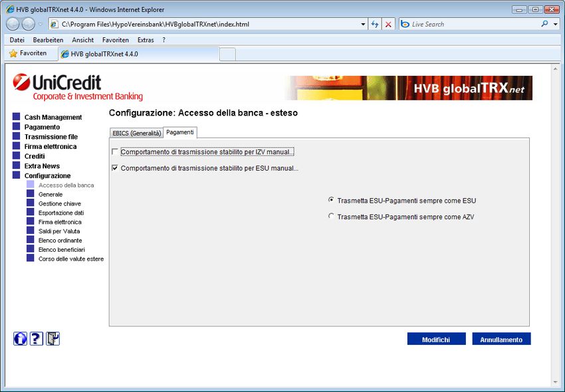565x392 pixels.
Task: Click the browser refresh icon
Action: coord(375,24)
